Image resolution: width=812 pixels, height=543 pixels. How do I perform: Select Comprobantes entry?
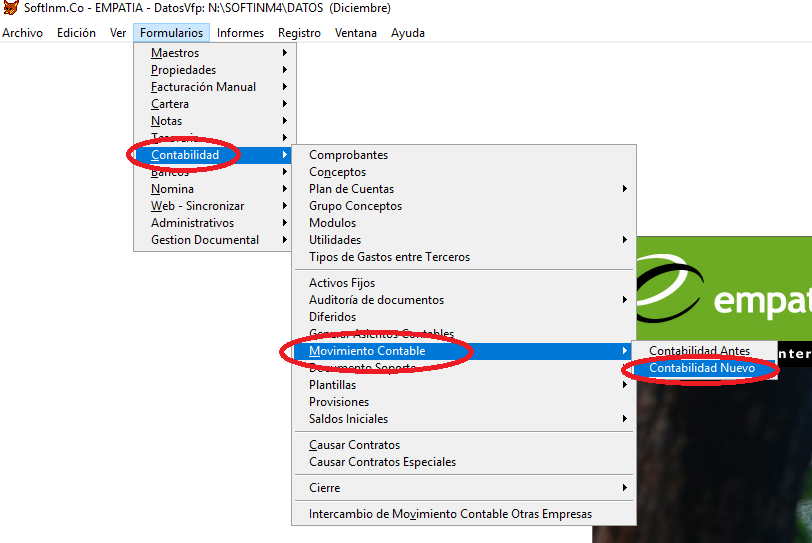(x=464, y=155)
